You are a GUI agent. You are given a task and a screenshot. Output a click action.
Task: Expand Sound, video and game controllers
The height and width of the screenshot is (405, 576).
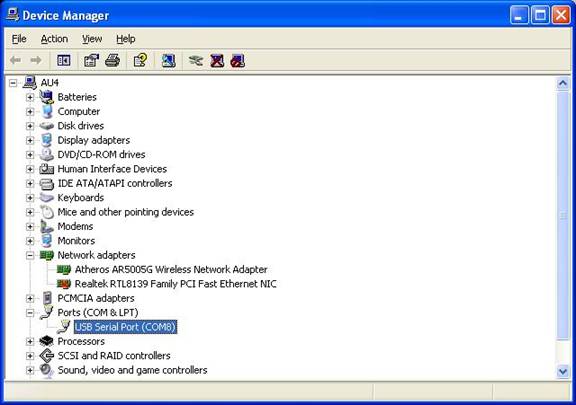30,370
